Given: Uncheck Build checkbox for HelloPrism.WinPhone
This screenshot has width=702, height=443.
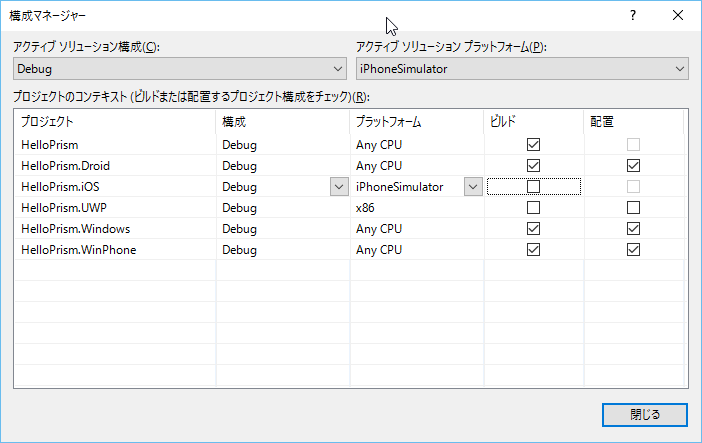Looking at the screenshot, I should click(x=533, y=249).
